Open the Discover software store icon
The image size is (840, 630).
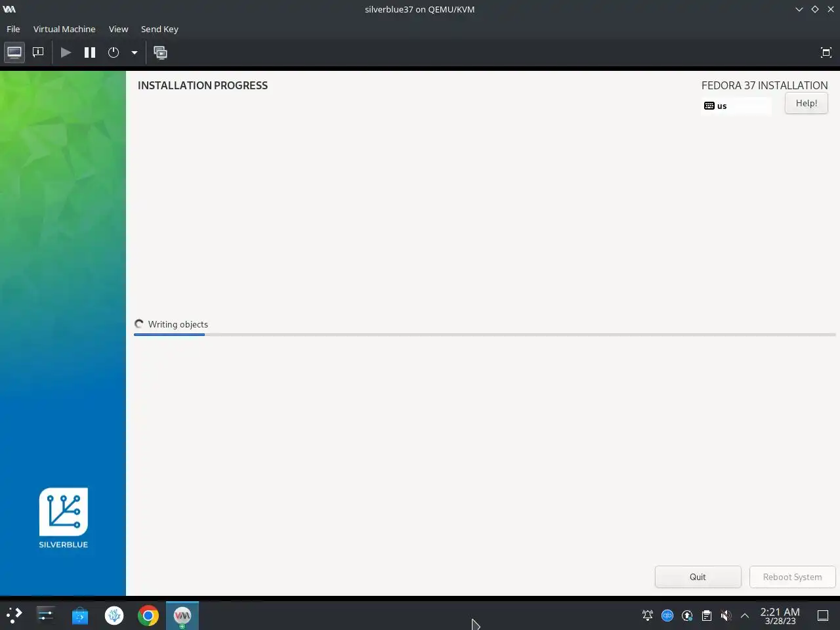(x=80, y=616)
